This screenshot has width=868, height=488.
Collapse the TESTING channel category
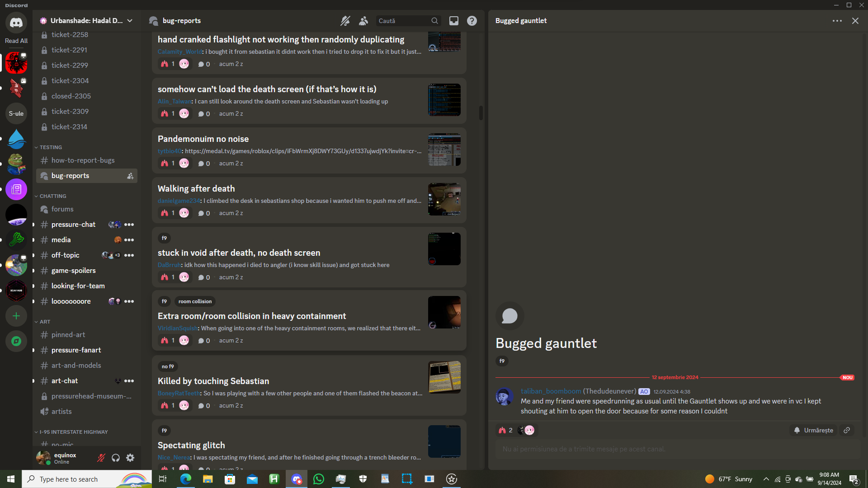(51, 147)
